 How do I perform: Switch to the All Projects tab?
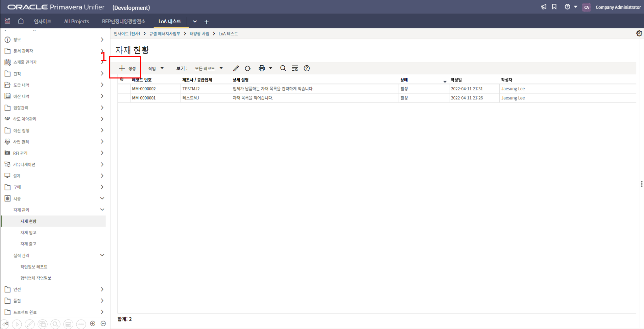(x=76, y=21)
